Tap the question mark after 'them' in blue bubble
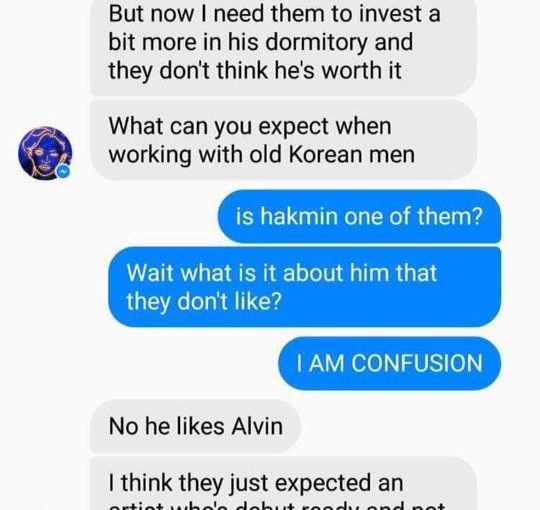 [x=477, y=217]
